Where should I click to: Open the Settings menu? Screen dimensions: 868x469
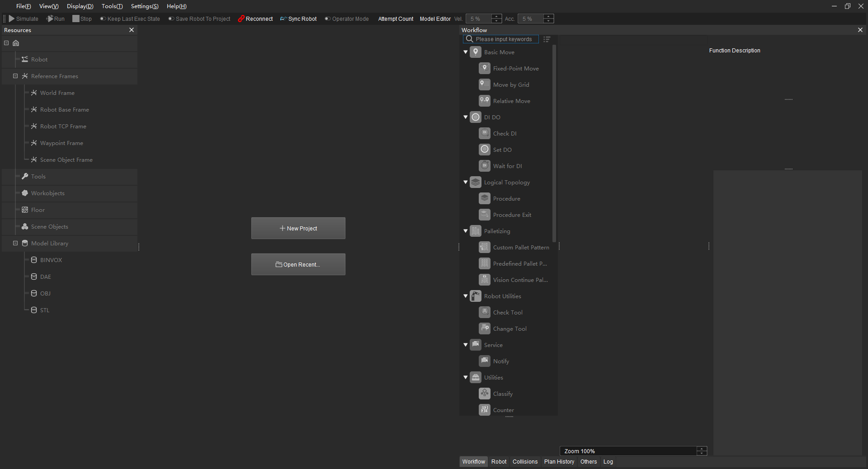(145, 6)
